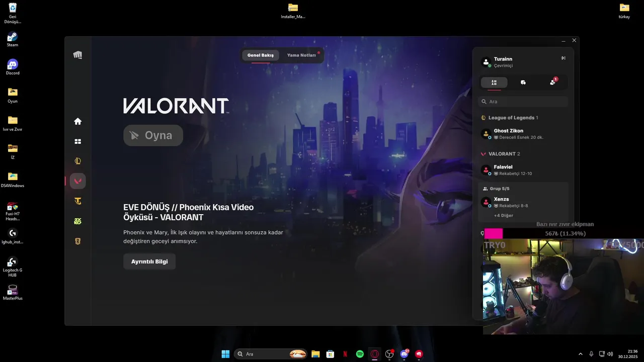Collapse League of Legends friends group
Screen dimensions: 644x362
(x=509, y=118)
